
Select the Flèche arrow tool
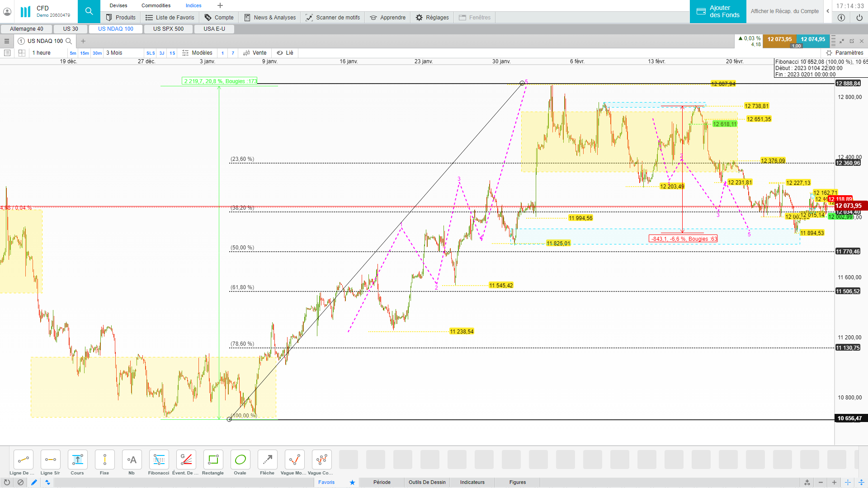pos(267,460)
